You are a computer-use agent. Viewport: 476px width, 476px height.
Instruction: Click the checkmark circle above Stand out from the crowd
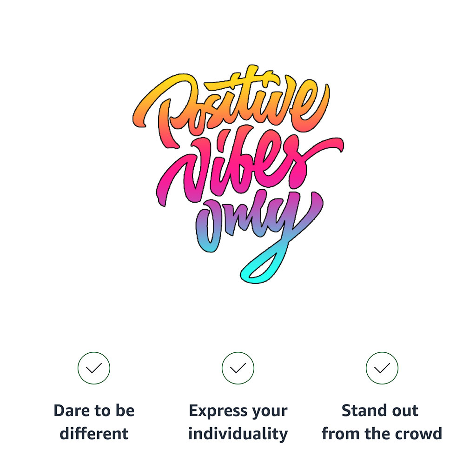pyautogui.click(x=382, y=368)
